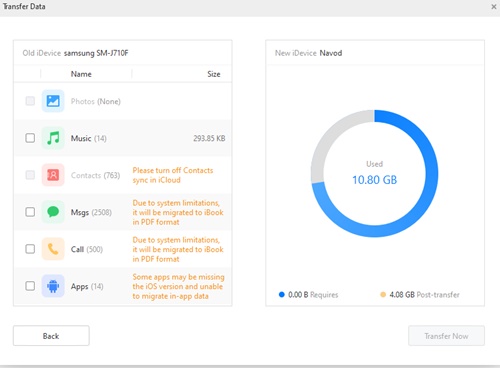This screenshot has width=500, height=368.
Task: Click the green Msgs speech bubble icon
Action: pyautogui.click(x=53, y=212)
